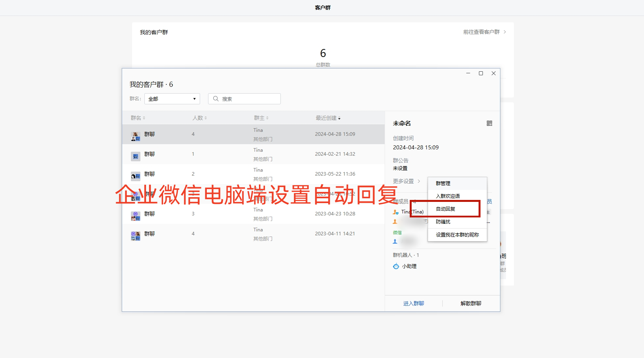This screenshot has width=644, height=358.
Task: Open the 群名 全部 dropdown
Action: (172, 99)
